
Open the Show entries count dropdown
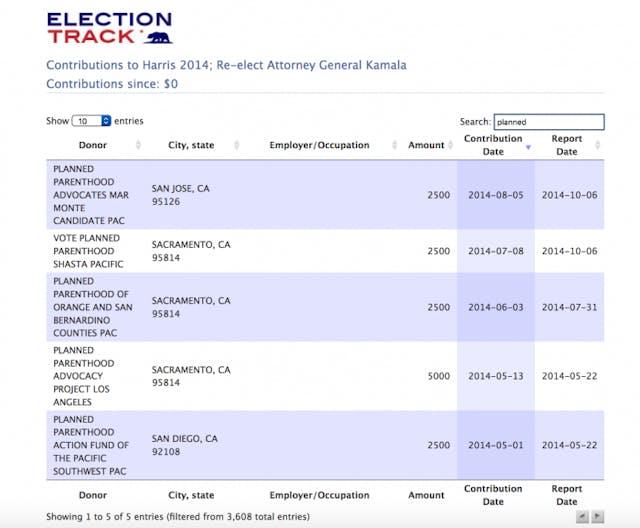click(x=91, y=121)
